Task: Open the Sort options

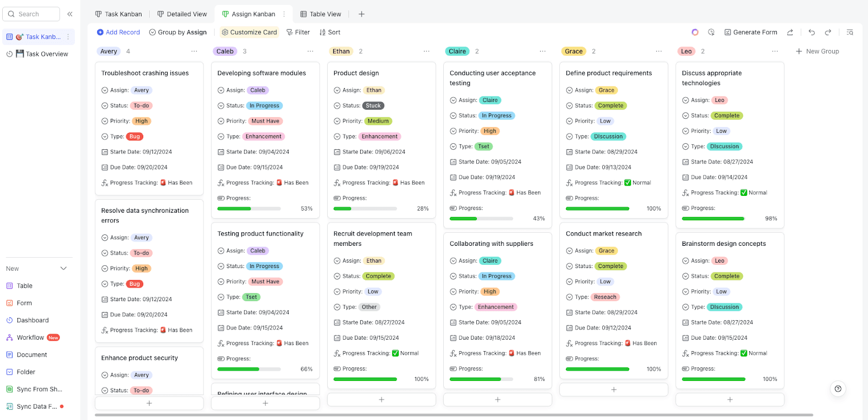Action: tap(330, 33)
